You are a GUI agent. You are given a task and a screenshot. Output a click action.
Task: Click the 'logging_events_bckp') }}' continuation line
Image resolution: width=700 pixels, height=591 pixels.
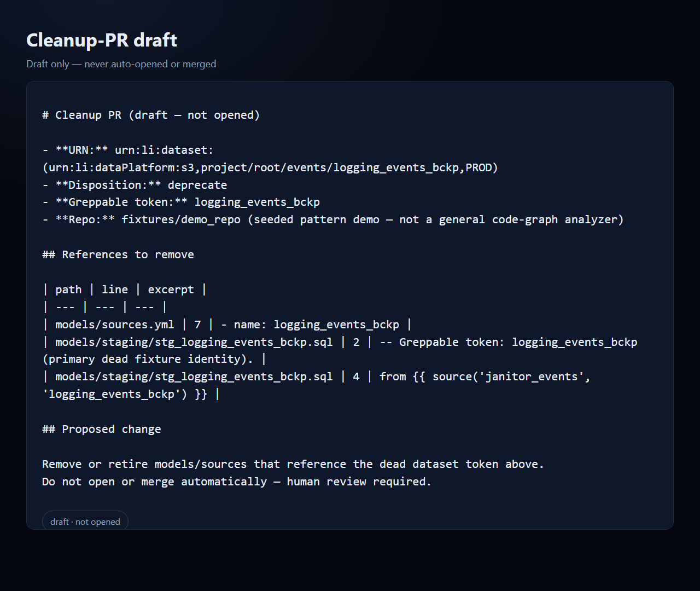coord(131,394)
